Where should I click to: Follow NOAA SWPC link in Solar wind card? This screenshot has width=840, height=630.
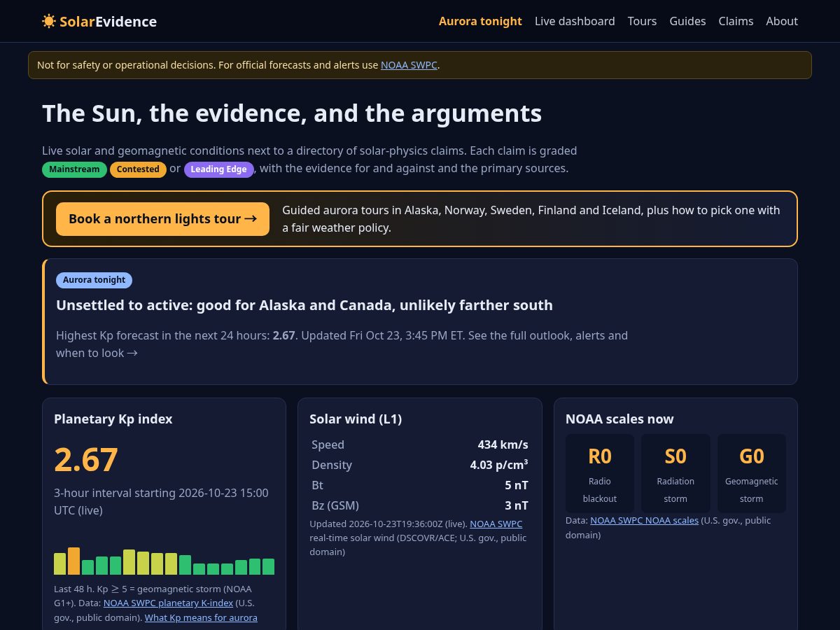(496, 524)
